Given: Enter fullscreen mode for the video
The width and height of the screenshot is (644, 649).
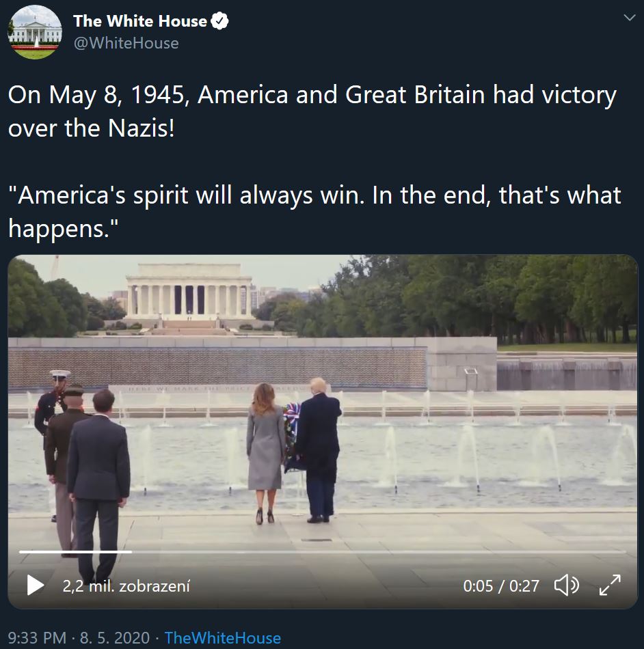Looking at the screenshot, I should point(609,585).
